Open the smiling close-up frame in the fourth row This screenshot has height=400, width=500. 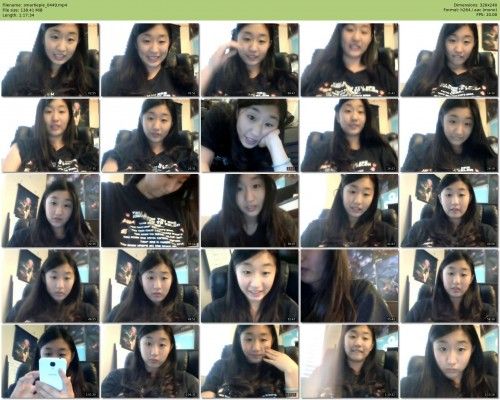[250, 286]
